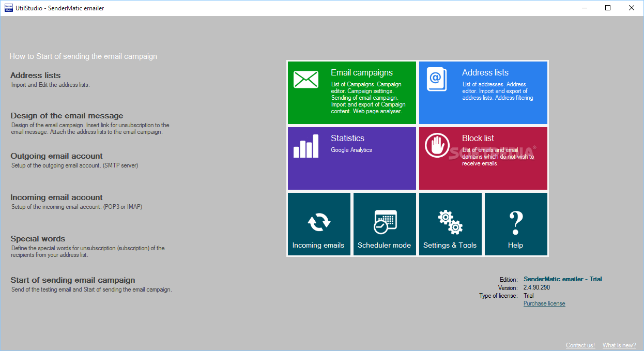Viewport: 644px width, 351px height.
Task: Click 'Import and Edit the address lists.' text
Action: click(x=51, y=85)
